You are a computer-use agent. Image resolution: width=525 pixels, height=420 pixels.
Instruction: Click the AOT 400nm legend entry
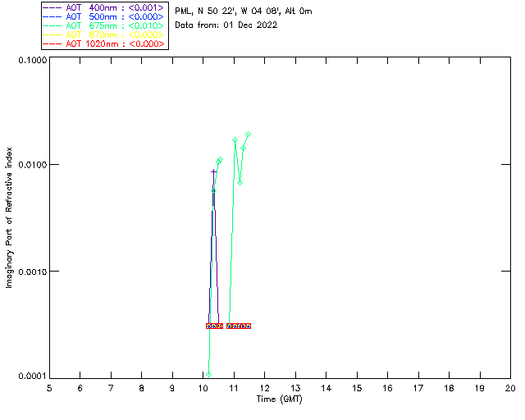coord(104,7)
